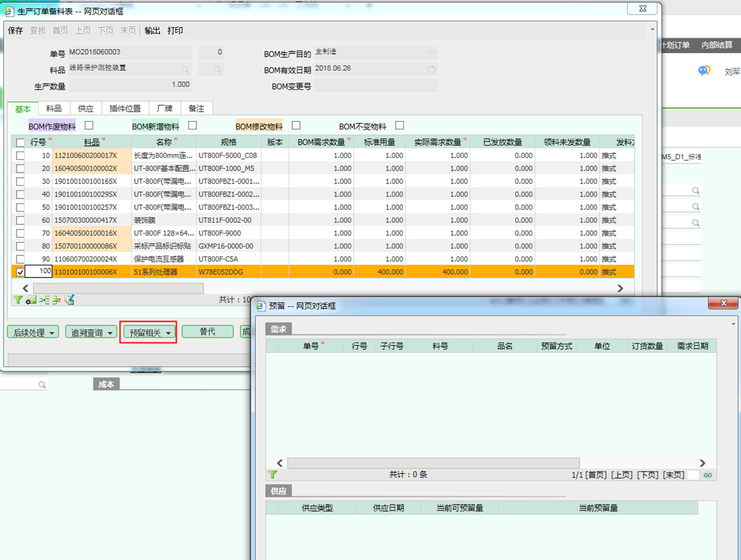
Task: Open the 插件位置 tab
Action: pos(124,108)
